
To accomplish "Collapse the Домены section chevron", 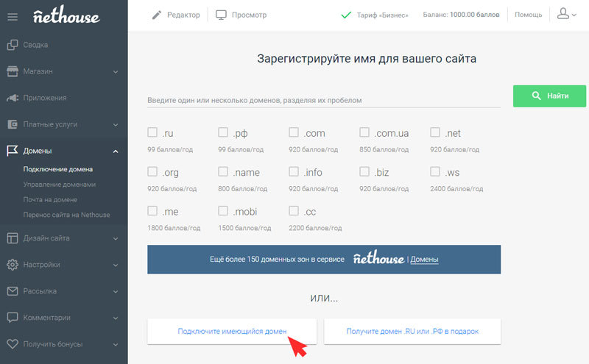I will click(116, 151).
